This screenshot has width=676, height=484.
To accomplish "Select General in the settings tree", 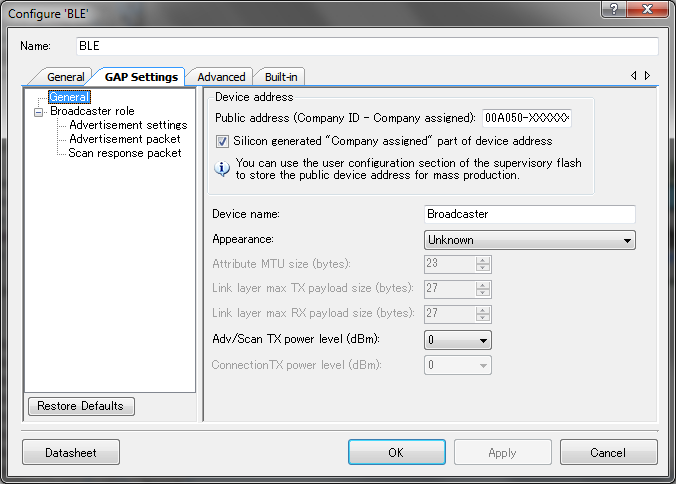I will pyautogui.click(x=69, y=97).
